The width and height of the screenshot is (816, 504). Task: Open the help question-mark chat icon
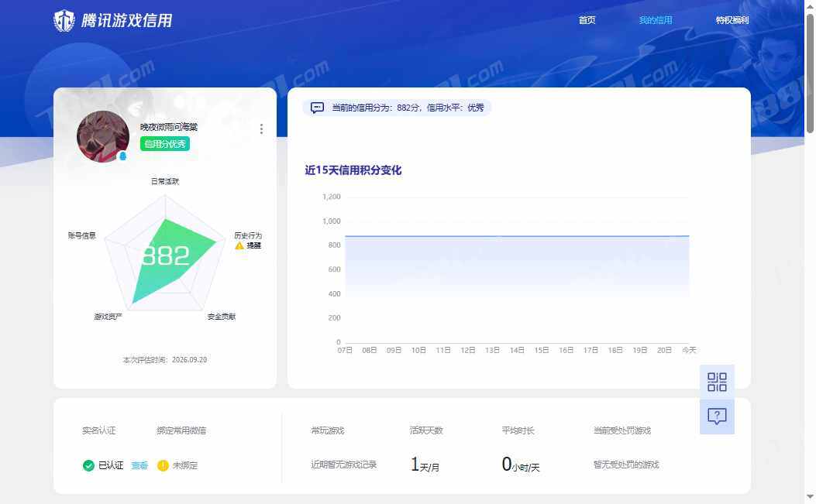click(717, 416)
